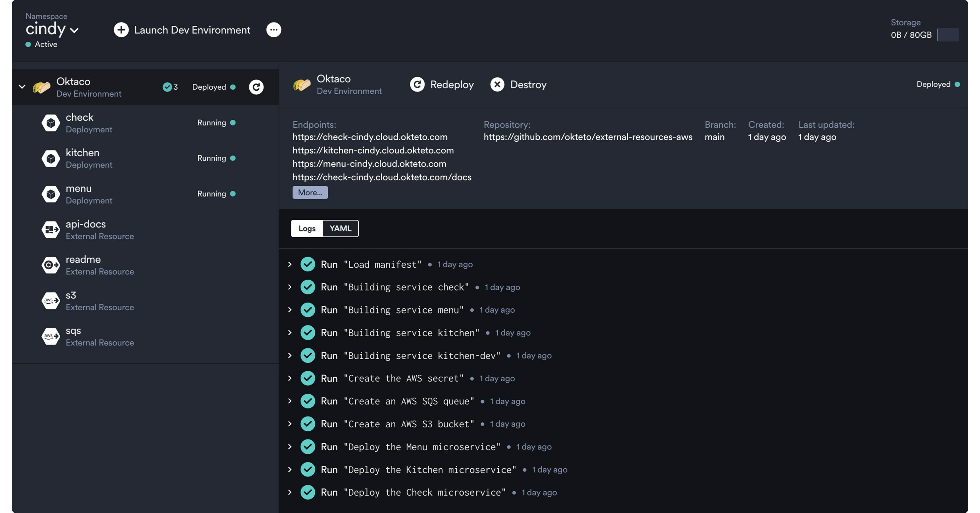Click the kitchen Deployment icon
Screen dimensions: 980x513
click(50, 158)
